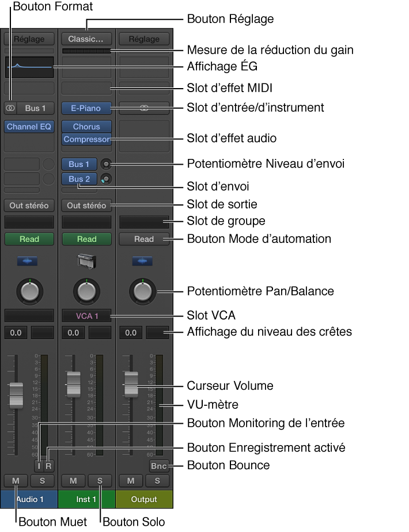
Task: Click the 0.0 volume field on Audio 1
Action: (x=16, y=333)
